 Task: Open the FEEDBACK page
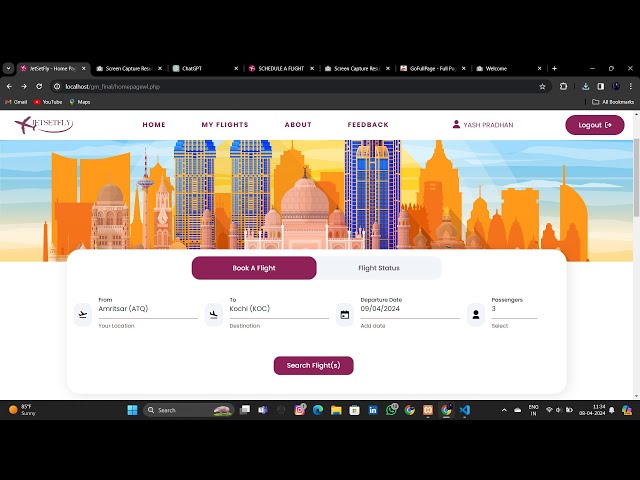pyautogui.click(x=368, y=124)
